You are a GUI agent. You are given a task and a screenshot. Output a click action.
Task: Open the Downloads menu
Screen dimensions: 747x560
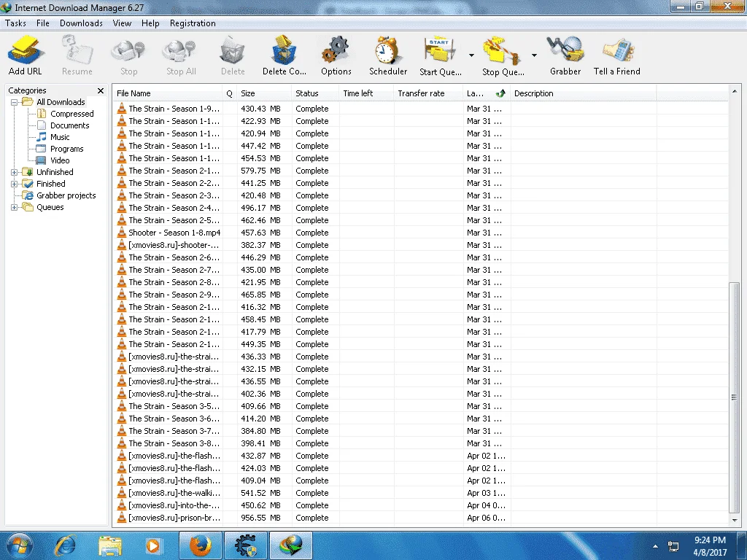[81, 23]
